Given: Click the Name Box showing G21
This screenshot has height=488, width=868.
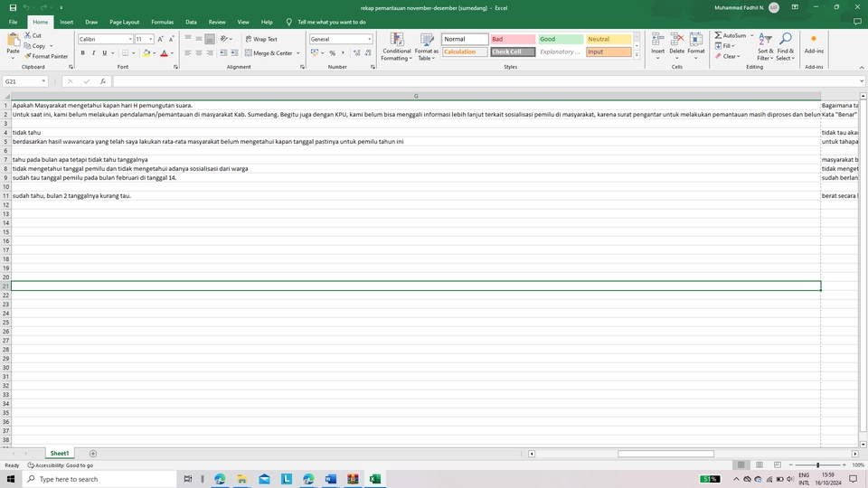Looking at the screenshot, I should (x=25, y=81).
